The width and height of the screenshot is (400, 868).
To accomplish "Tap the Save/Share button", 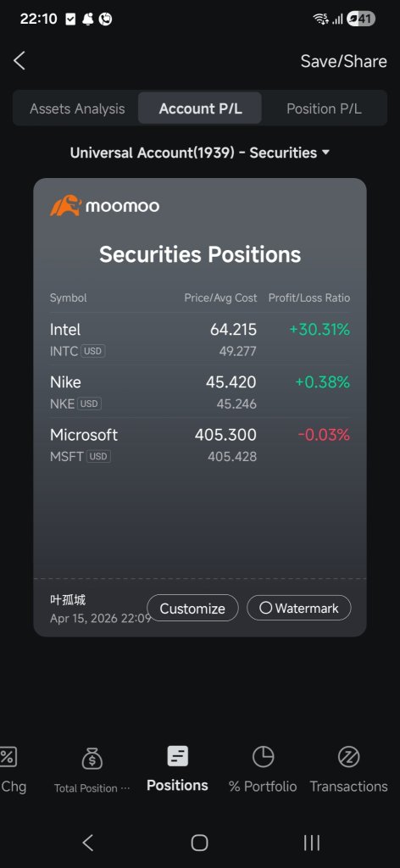I will (x=343, y=61).
